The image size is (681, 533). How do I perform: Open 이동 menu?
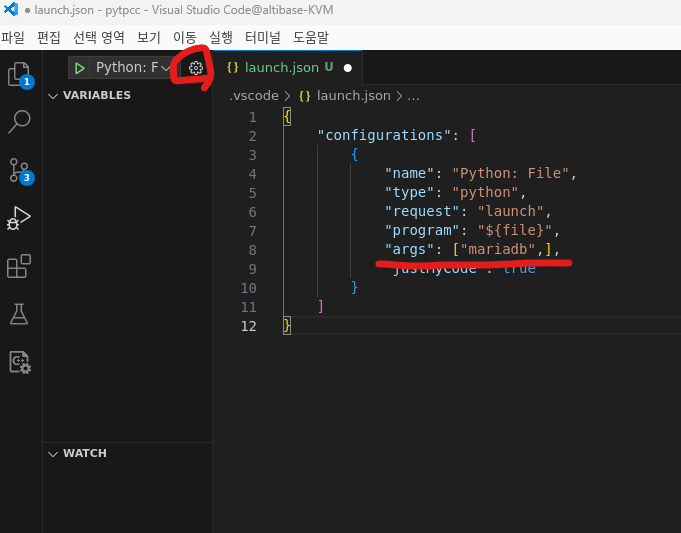[185, 37]
